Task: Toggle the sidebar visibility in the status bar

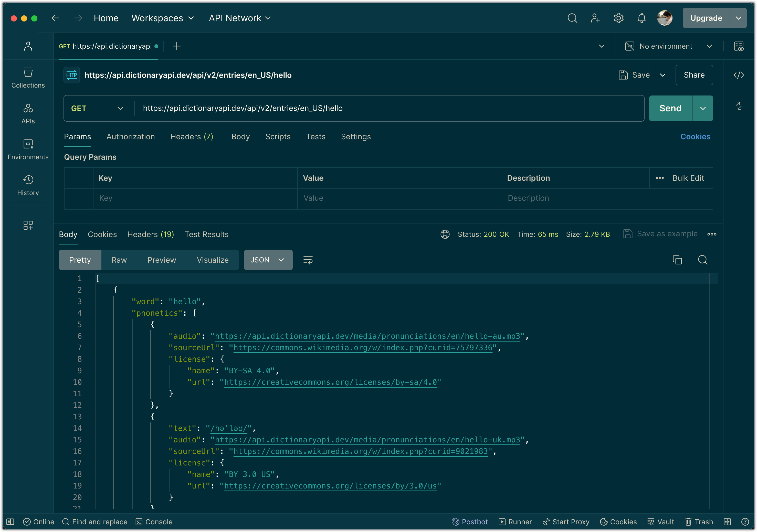Action: [x=10, y=522]
